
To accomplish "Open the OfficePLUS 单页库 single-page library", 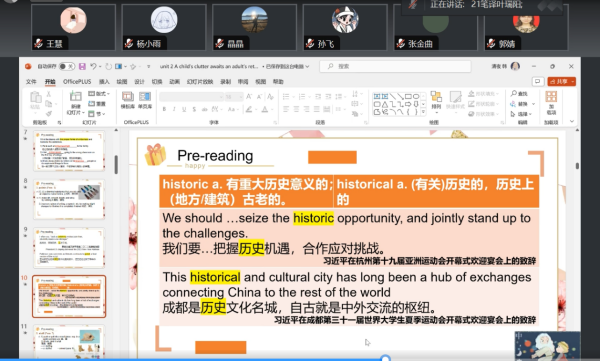I will 145,100.
